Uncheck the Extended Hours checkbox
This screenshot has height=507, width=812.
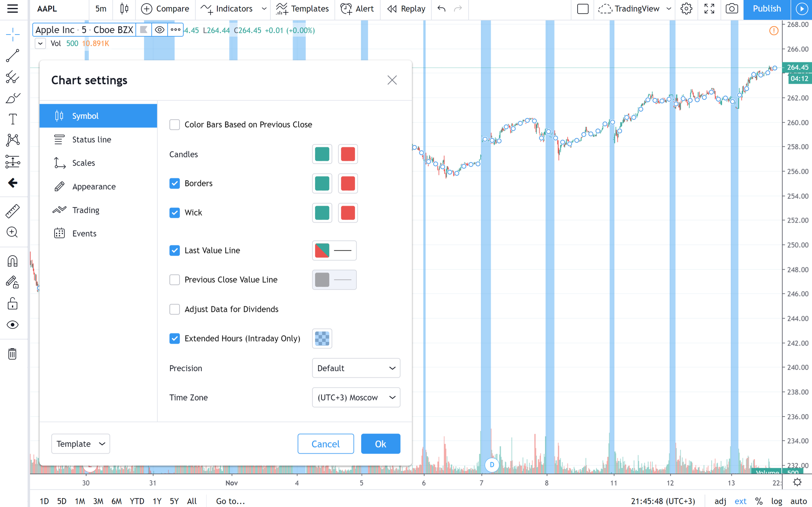pos(175,338)
